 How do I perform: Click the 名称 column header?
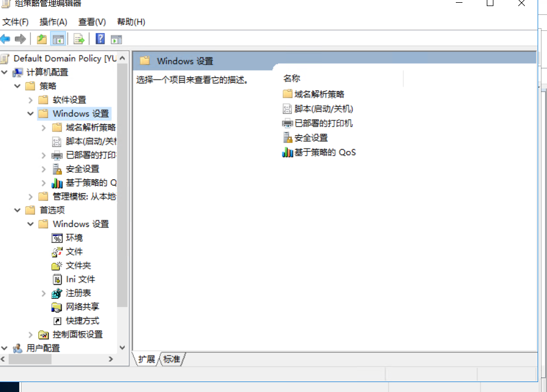pyautogui.click(x=292, y=78)
